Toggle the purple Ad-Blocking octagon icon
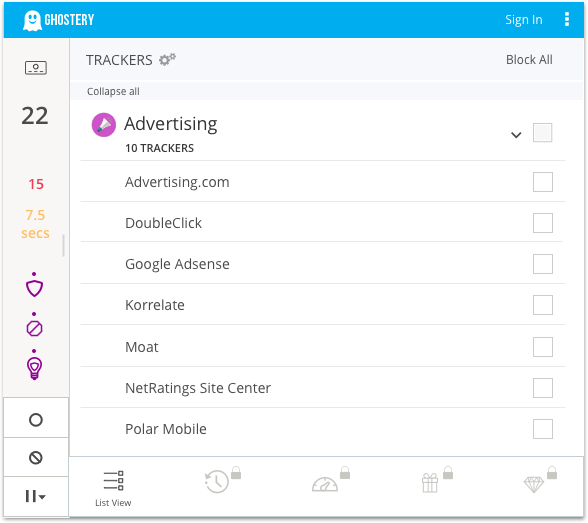This screenshot has width=588, height=523. coord(34,329)
